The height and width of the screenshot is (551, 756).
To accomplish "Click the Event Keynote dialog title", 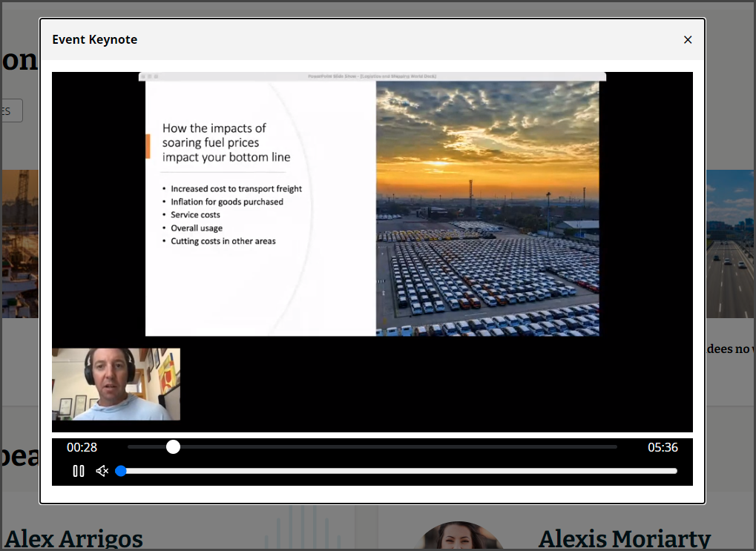I will click(x=95, y=39).
